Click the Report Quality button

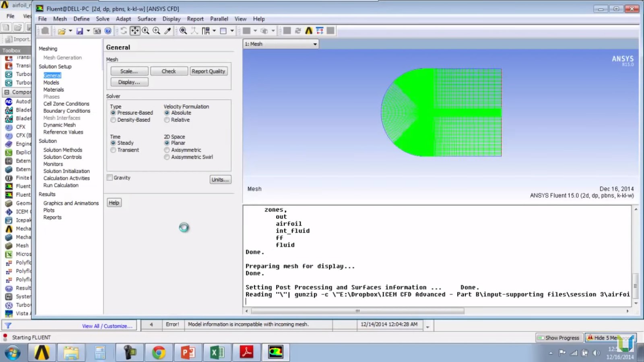tap(208, 71)
